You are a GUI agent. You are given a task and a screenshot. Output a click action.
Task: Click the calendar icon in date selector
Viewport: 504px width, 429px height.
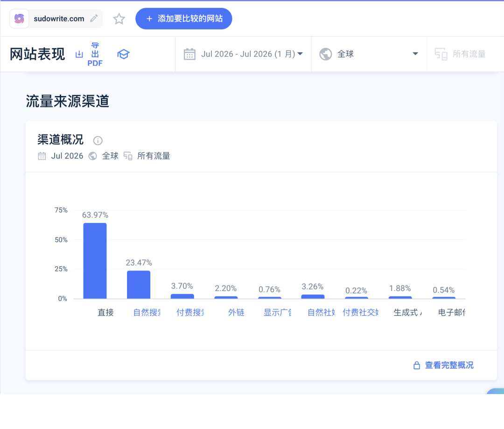pos(189,54)
